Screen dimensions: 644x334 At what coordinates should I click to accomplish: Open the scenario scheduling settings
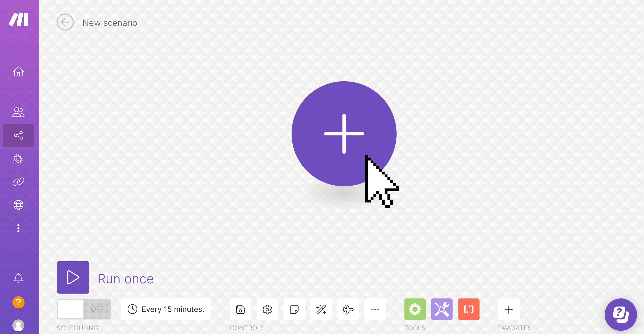coord(166,309)
